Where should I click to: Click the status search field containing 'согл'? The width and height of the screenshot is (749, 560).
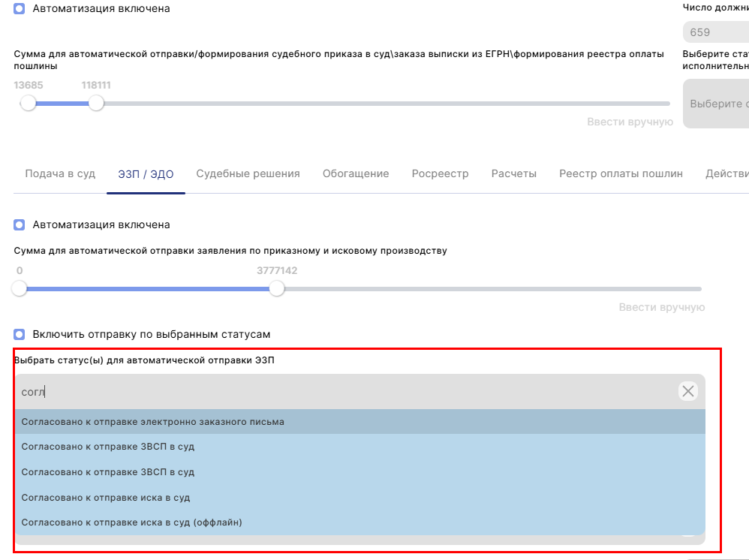coord(345,391)
